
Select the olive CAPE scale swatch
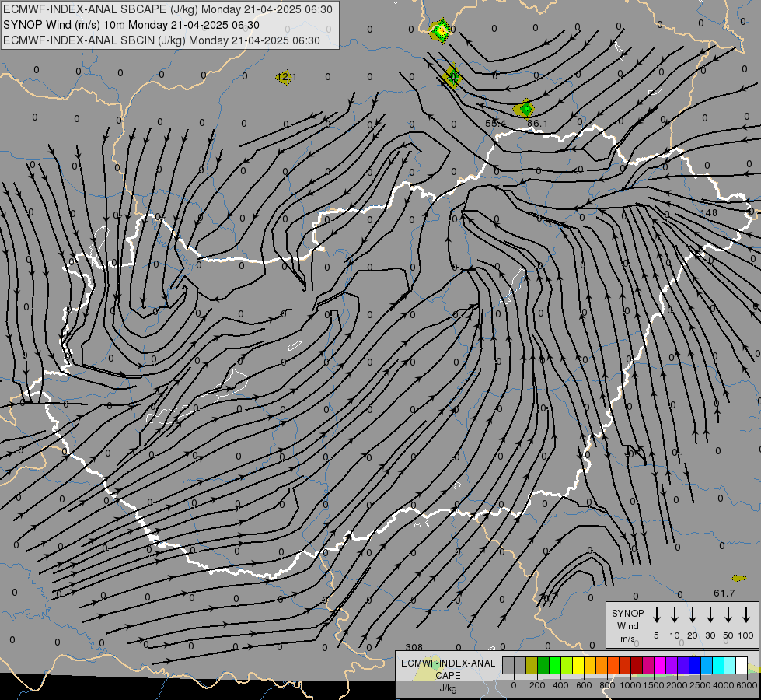(532, 666)
